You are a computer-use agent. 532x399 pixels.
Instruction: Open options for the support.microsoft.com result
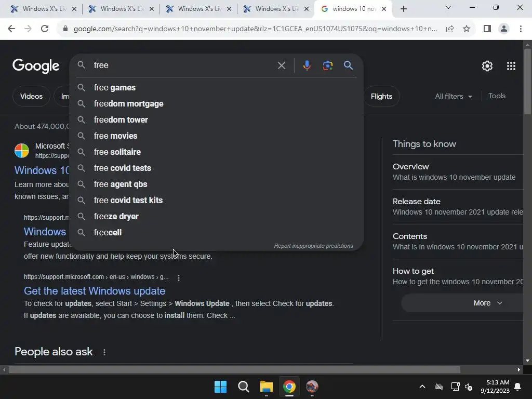(x=179, y=277)
